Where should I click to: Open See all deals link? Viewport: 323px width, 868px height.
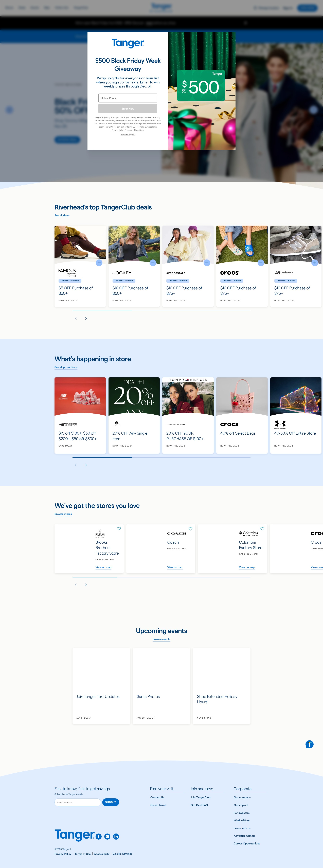(62, 216)
